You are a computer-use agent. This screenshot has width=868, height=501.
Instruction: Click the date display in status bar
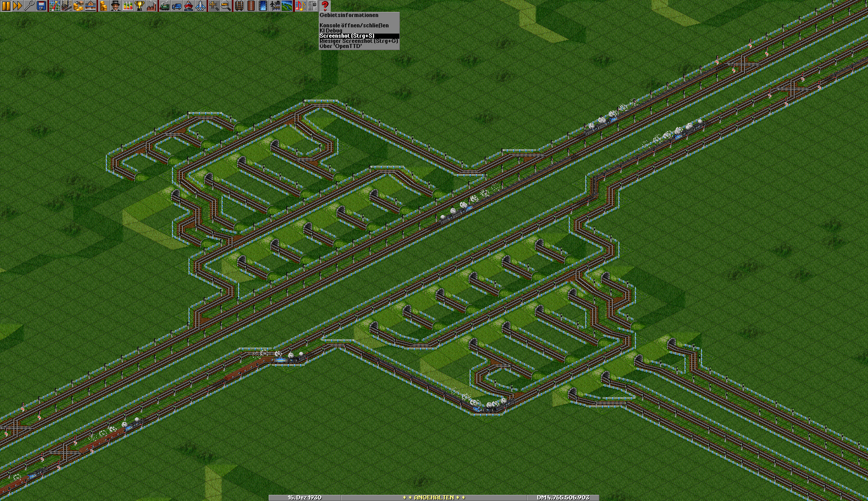click(x=304, y=497)
